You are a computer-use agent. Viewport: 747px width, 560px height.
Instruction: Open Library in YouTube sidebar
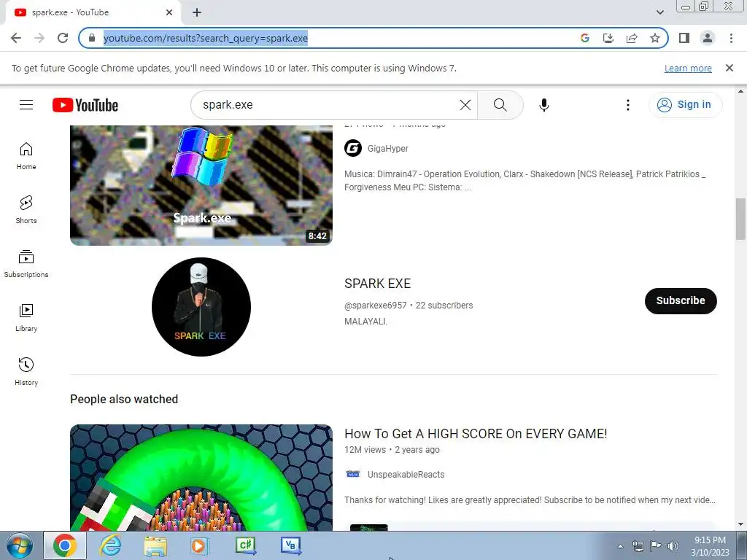coord(26,318)
